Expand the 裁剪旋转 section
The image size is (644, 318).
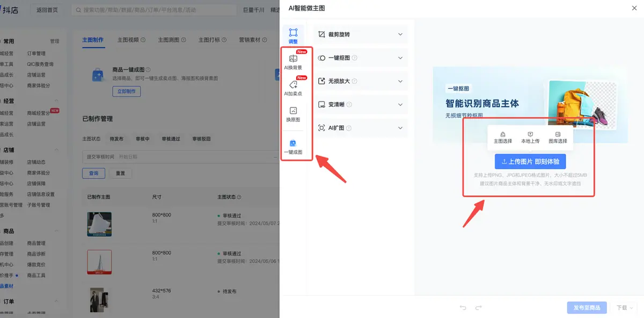[400, 34]
